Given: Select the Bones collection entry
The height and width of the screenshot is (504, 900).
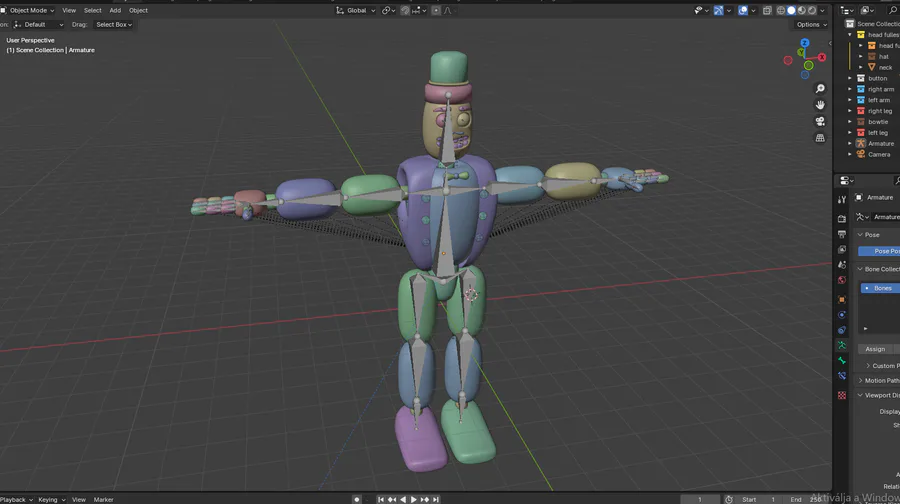Looking at the screenshot, I should [880, 288].
